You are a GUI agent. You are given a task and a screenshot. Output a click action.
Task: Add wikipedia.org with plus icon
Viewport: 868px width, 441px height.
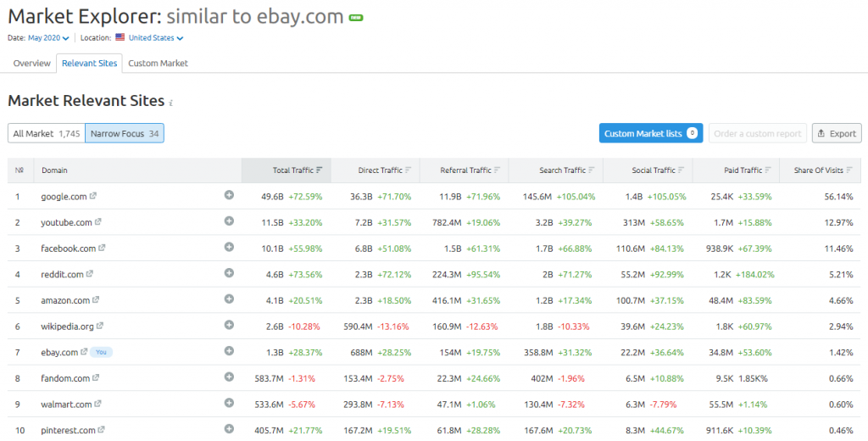point(229,325)
